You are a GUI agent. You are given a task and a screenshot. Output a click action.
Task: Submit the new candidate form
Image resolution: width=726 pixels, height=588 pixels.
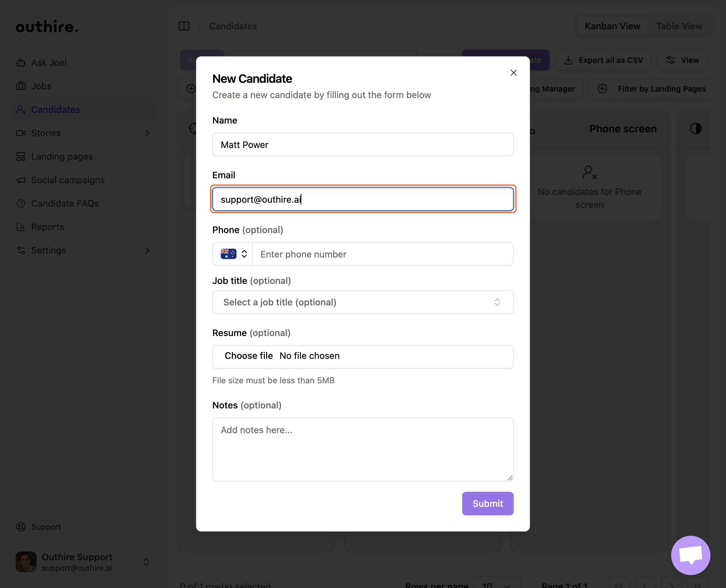487,503
